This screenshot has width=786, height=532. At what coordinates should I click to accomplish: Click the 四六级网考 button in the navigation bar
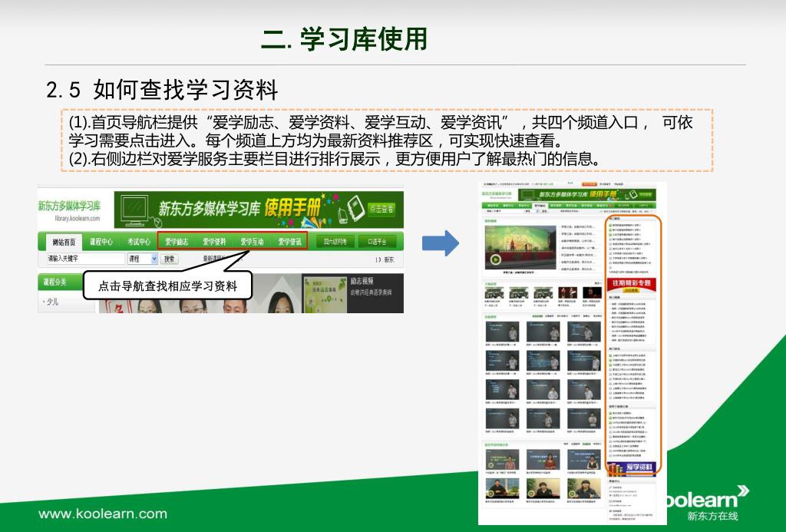pos(335,242)
